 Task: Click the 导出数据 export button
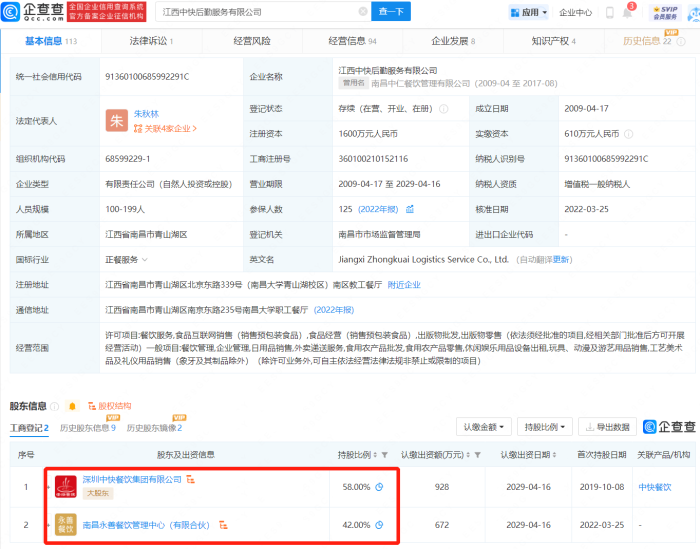tap(607, 427)
